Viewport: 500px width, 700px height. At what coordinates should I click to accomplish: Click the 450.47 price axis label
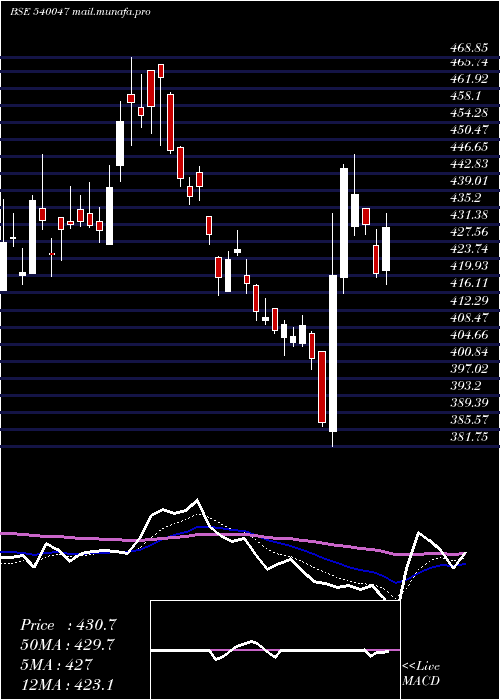coord(469,130)
